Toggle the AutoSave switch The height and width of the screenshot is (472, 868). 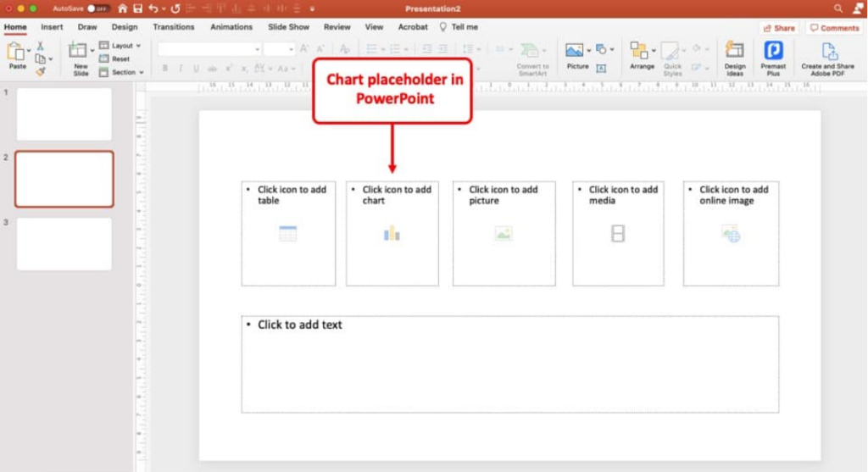coord(98,8)
